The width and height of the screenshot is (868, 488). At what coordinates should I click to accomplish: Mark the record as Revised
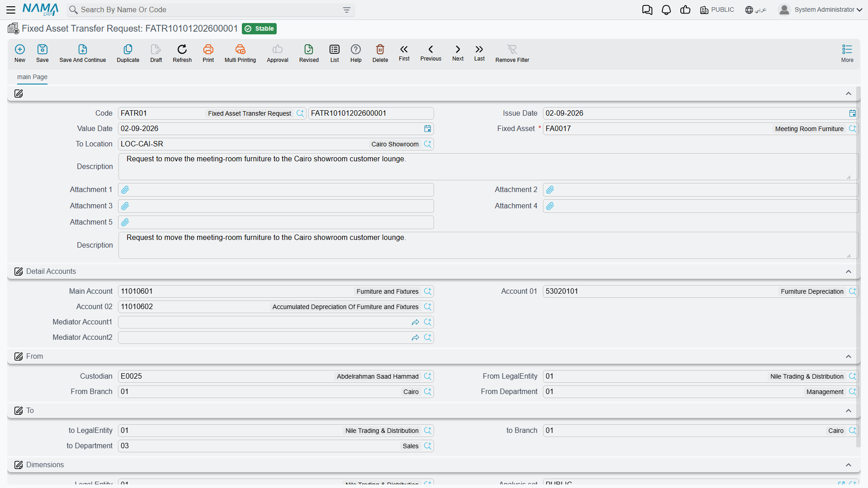(309, 53)
